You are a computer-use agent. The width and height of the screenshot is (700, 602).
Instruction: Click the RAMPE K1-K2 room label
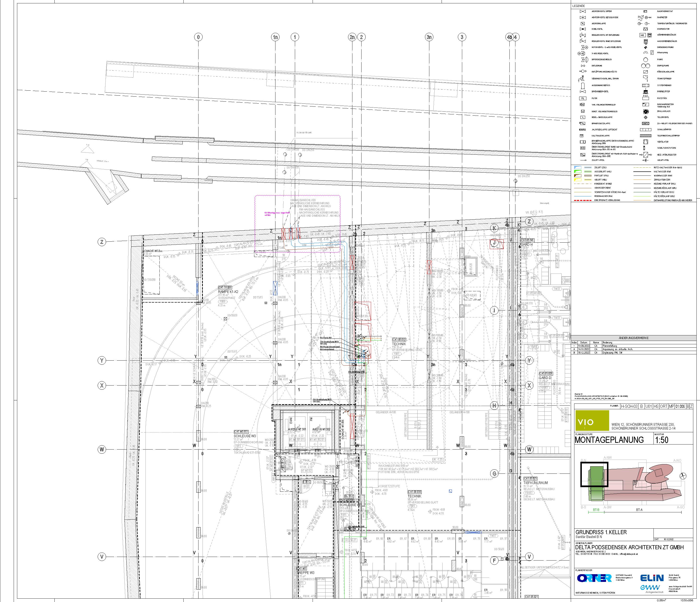tap(228, 292)
